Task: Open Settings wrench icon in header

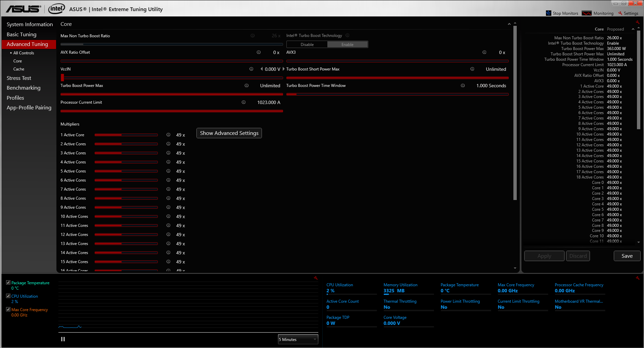Action: [x=620, y=13]
